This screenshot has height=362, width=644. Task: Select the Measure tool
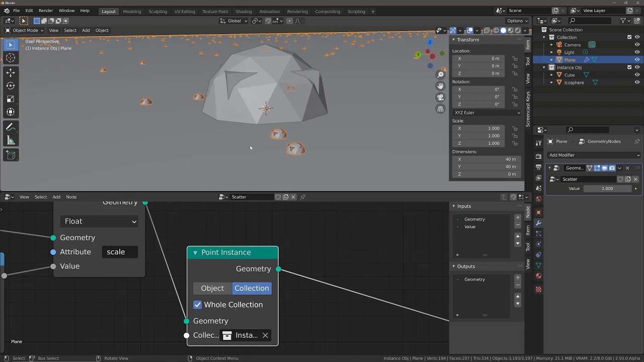coord(11,140)
